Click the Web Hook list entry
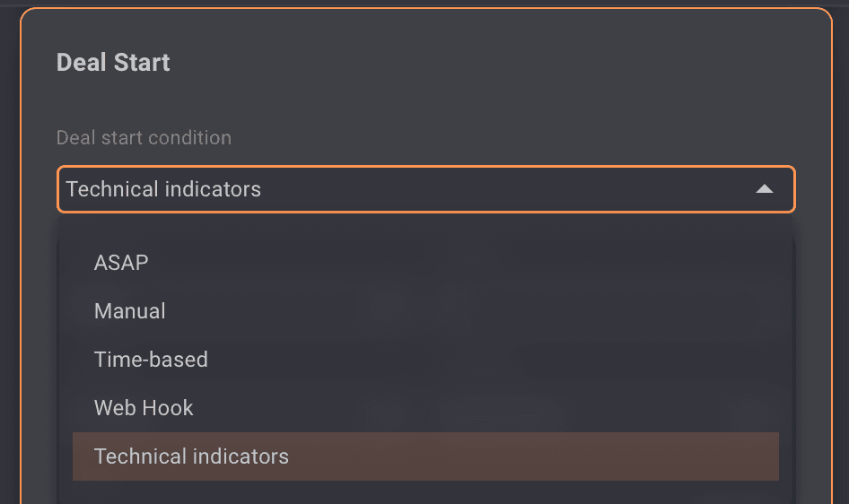This screenshot has width=849, height=504. (144, 408)
